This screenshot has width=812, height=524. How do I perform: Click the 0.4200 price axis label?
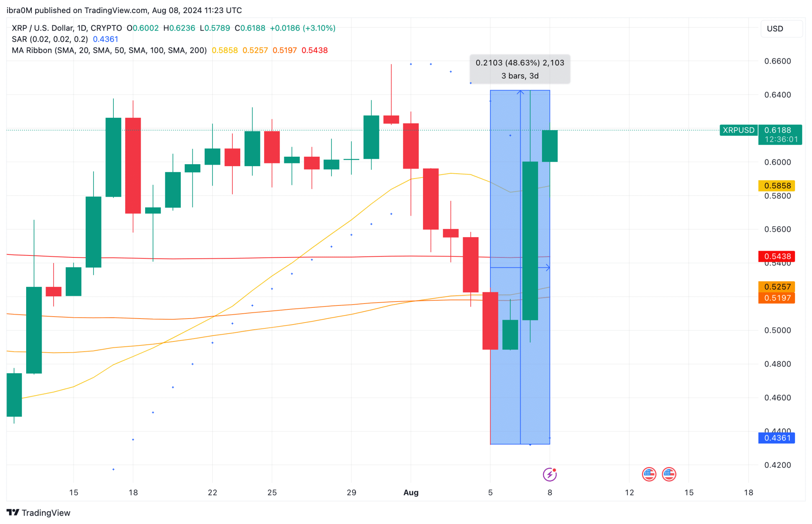click(x=778, y=465)
